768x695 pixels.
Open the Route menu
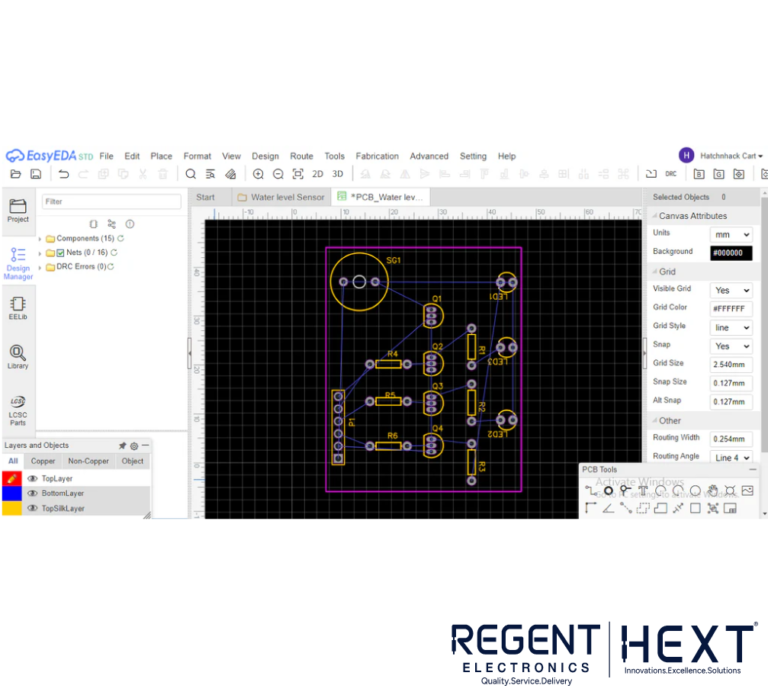pyautogui.click(x=301, y=156)
